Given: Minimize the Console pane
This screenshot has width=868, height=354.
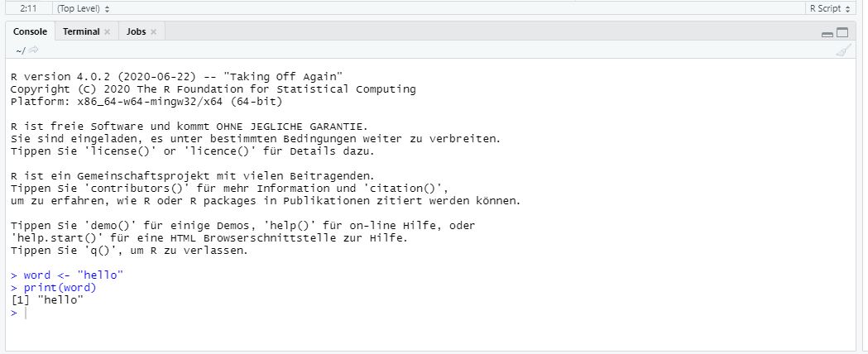Looking at the screenshot, I should pyautogui.click(x=827, y=34).
